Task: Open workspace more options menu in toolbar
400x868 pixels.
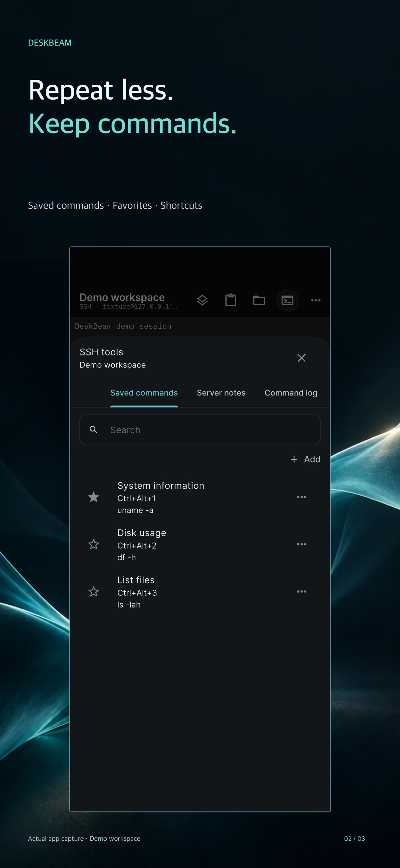Action: (x=316, y=300)
